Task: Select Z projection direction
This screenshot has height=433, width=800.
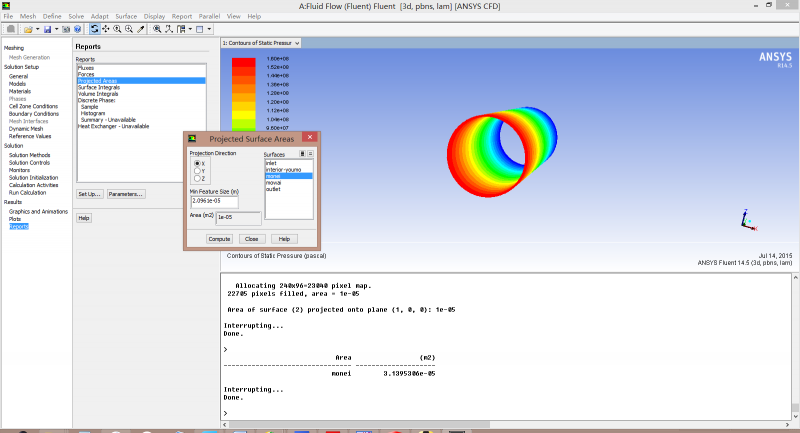Action: [197, 179]
